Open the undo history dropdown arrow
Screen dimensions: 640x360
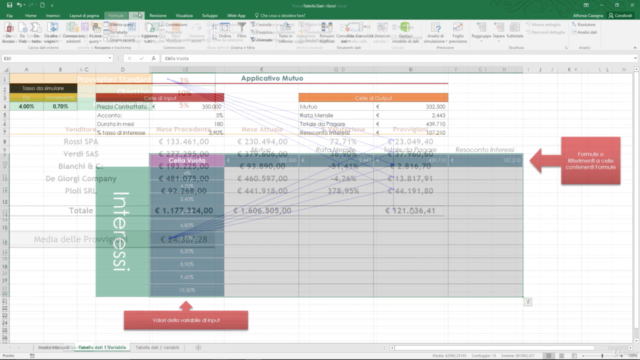[x=25, y=5]
